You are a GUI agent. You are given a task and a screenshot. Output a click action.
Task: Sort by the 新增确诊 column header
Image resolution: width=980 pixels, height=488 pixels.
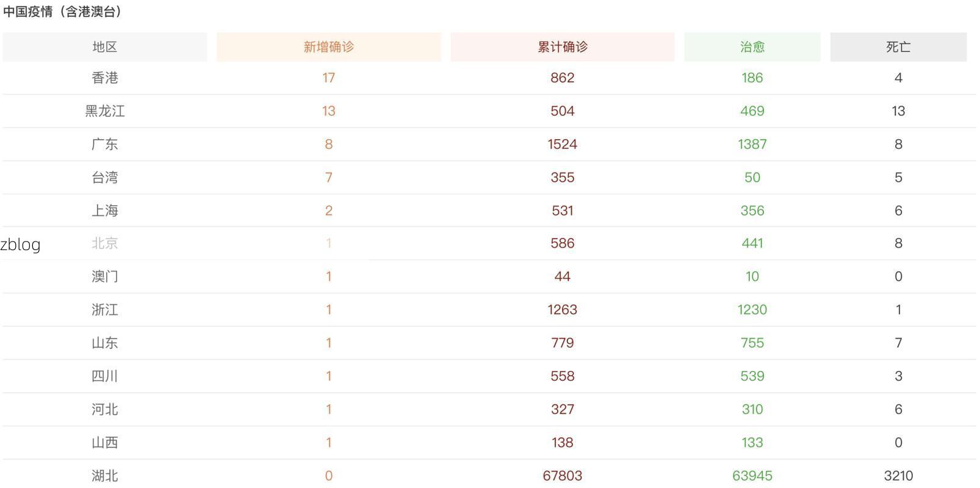click(x=328, y=47)
